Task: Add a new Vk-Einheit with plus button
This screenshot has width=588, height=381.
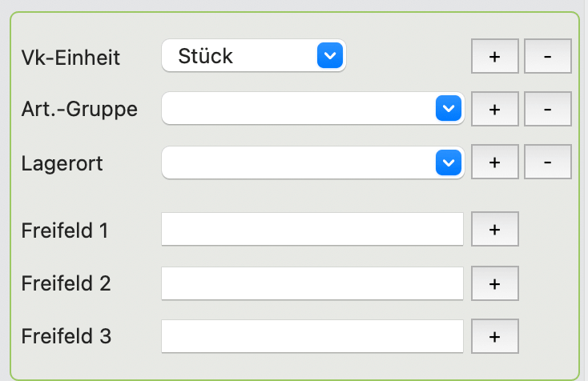Action: 494,56
